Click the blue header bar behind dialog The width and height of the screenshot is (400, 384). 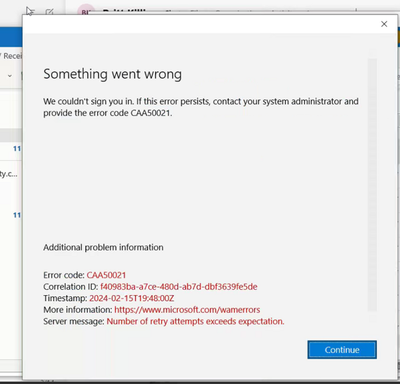tap(11, 37)
